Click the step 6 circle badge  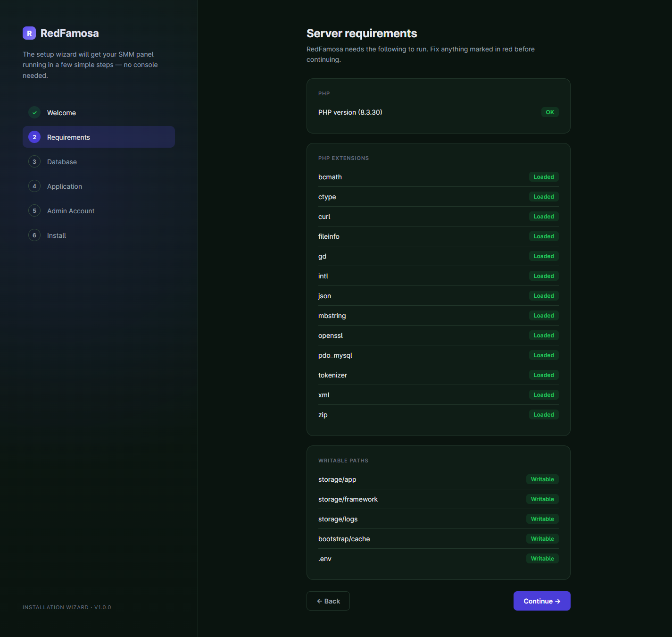coord(34,235)
